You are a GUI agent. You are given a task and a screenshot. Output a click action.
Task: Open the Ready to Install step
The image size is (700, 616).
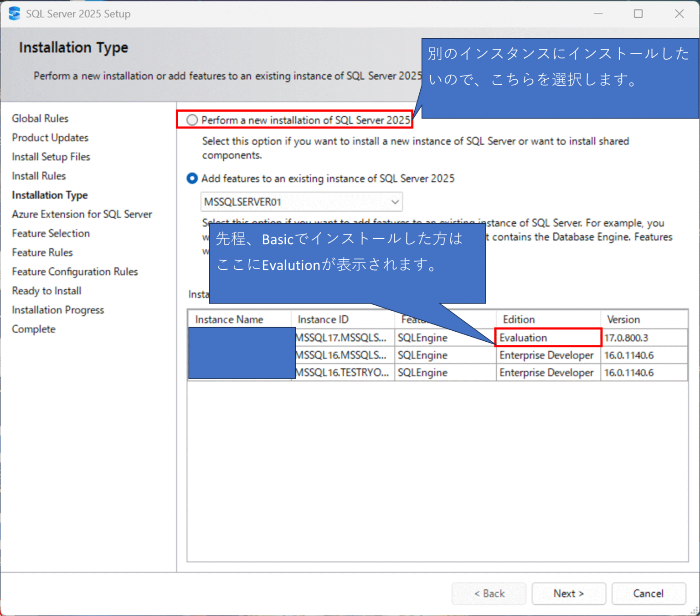tap(46, 291)
